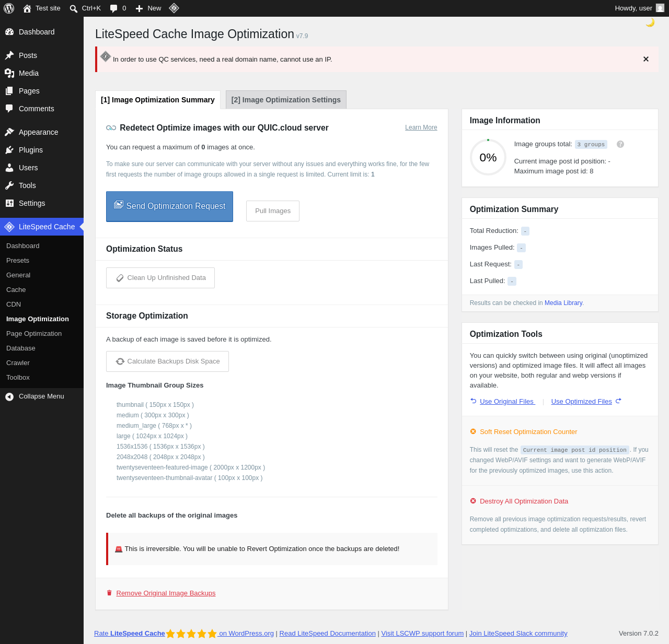Open the Crawler submenu item
Screen dimensions: 669x644
click(42, 363)
